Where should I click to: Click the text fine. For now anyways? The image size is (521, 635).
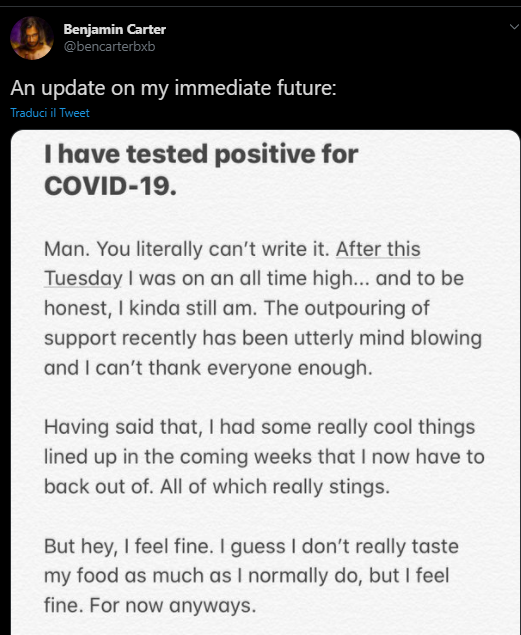coord(150,605)
